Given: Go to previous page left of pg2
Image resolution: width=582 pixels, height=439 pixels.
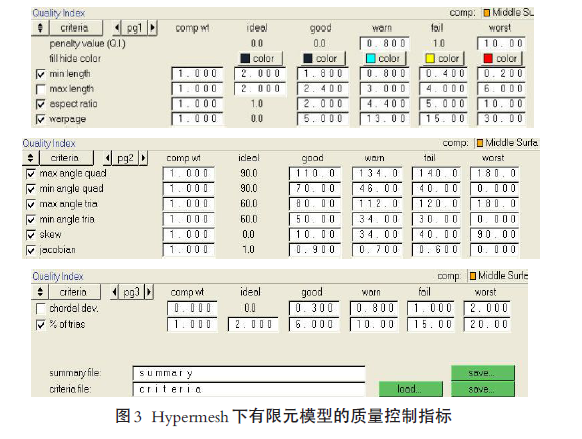Looking at the screenshot, I should point(107,158).
